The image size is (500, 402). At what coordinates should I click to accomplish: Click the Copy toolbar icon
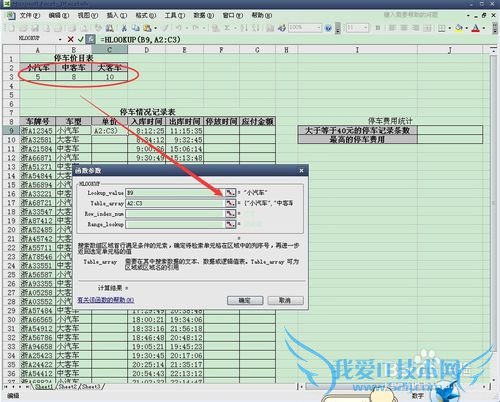pos(135,28)
